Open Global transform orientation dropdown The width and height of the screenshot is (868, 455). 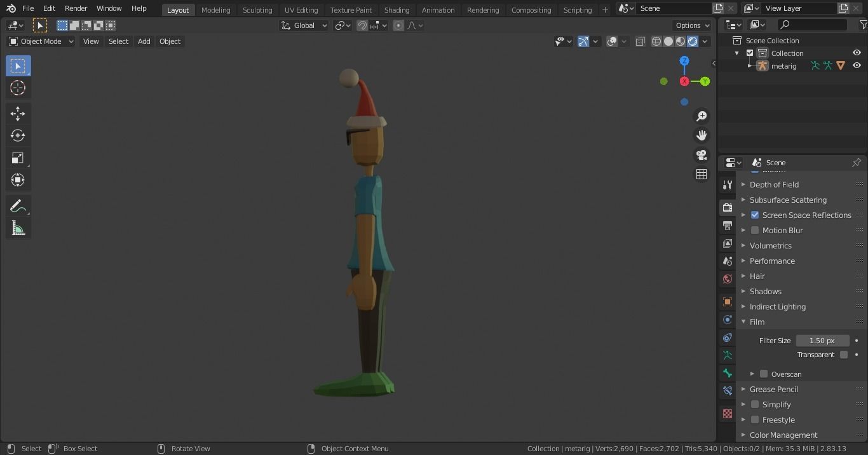[304, 25]
